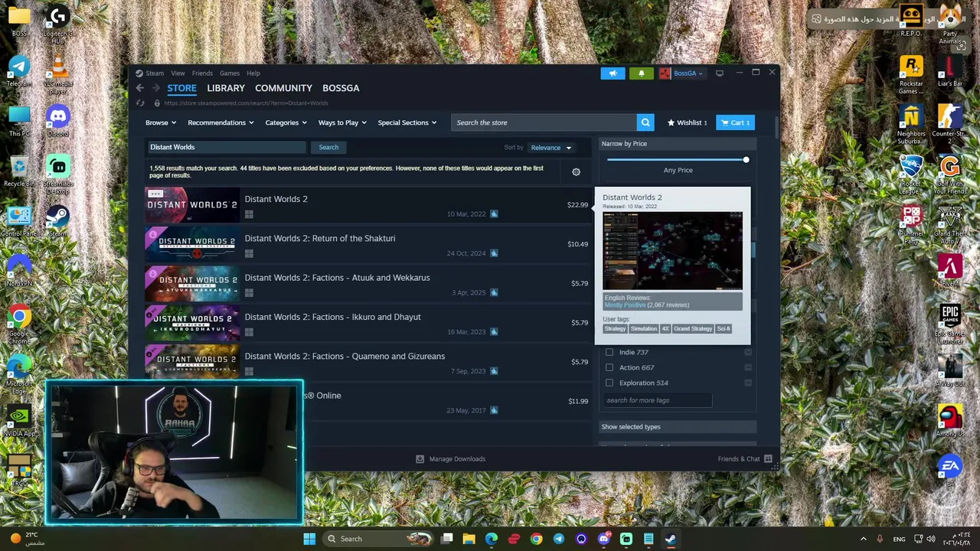Open the Help menu
Screen dimensions: 980x551
point(253,73)
